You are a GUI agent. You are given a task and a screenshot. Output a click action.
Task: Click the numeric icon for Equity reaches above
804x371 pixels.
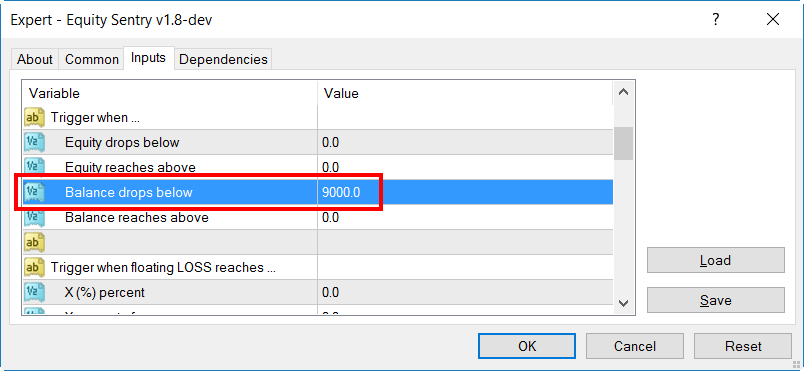(34, 167)
